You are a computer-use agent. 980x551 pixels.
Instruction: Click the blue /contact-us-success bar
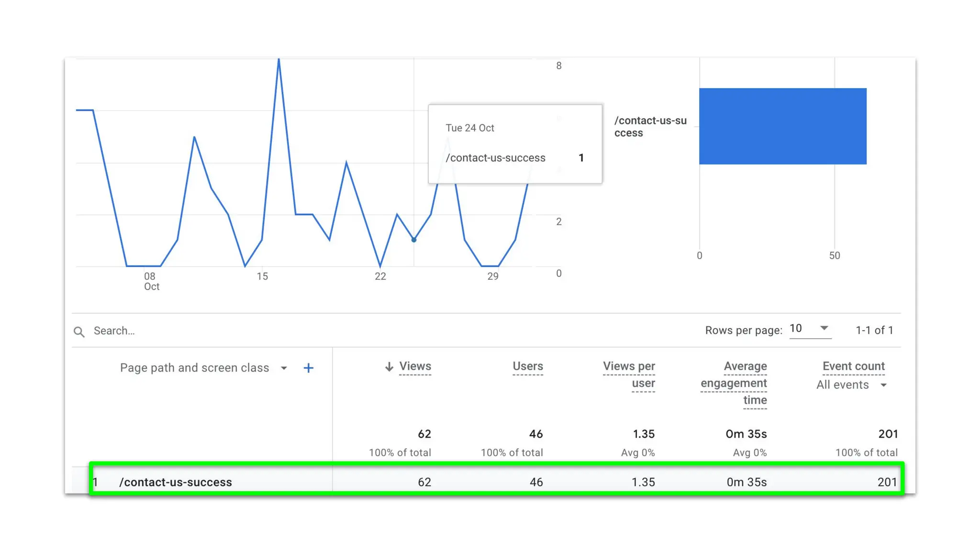pyautogui.click(x=782, y=126)
